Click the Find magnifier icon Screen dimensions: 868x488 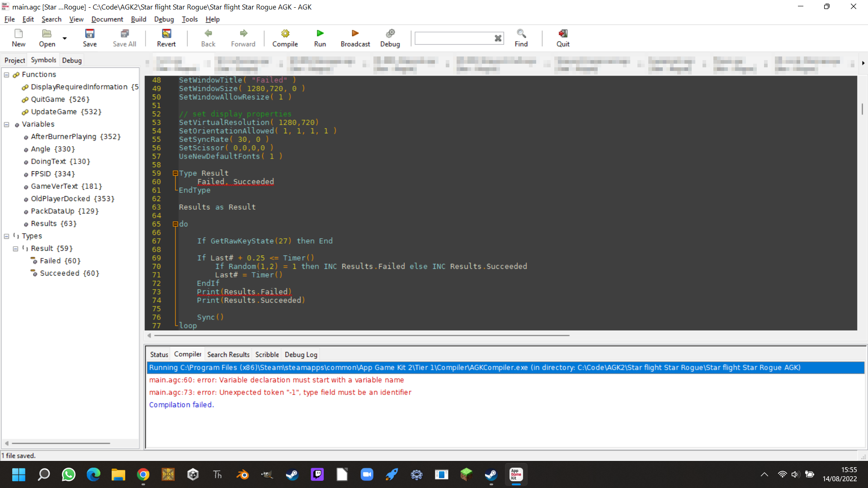tap(521, 38)
